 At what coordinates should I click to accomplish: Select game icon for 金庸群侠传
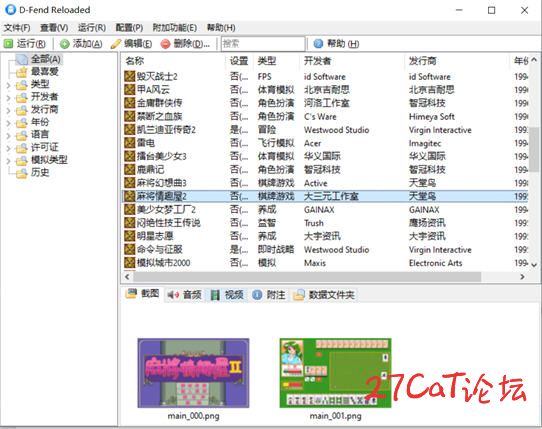(x=130, y=103)
